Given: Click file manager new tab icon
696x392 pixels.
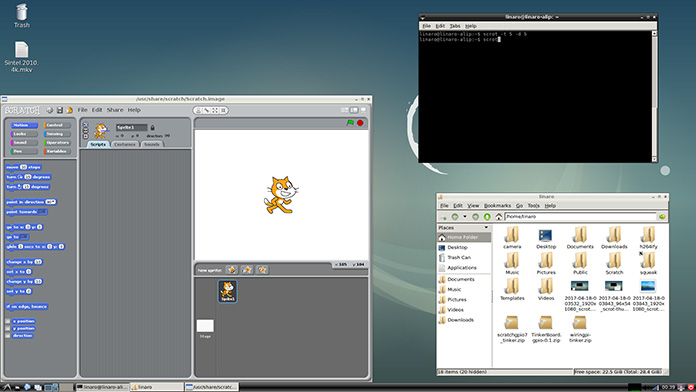Looking at the screenshot, I should pyautogui.click(x=443, y=217).
